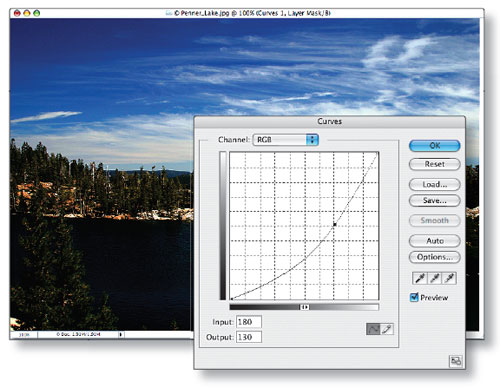Choose the curve point editing tool
Viewport: 500px width, 388px height.
373,329
